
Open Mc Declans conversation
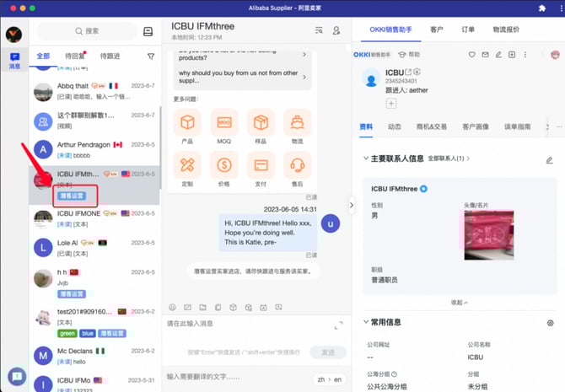(x=94, y=356)
